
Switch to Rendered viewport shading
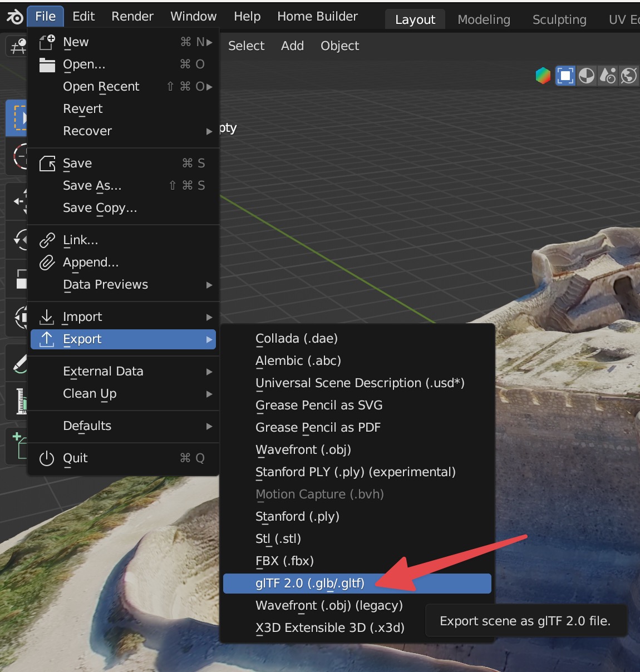608,76
